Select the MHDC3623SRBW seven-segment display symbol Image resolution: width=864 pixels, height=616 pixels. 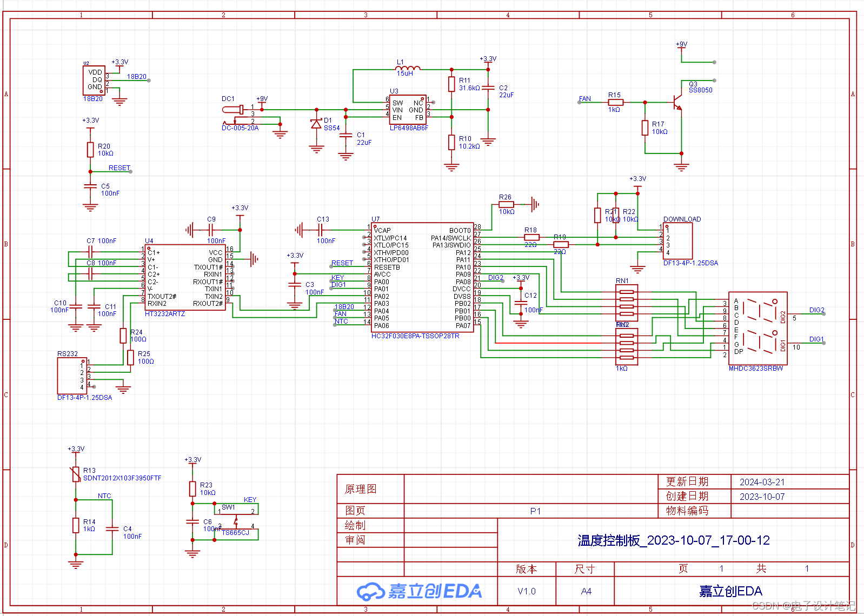[757, 329]
